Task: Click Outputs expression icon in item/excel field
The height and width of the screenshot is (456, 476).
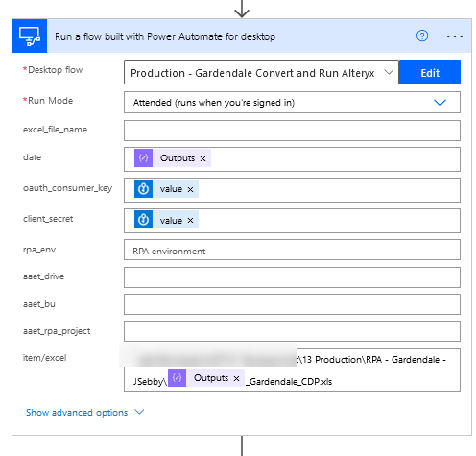Action: 177,378
